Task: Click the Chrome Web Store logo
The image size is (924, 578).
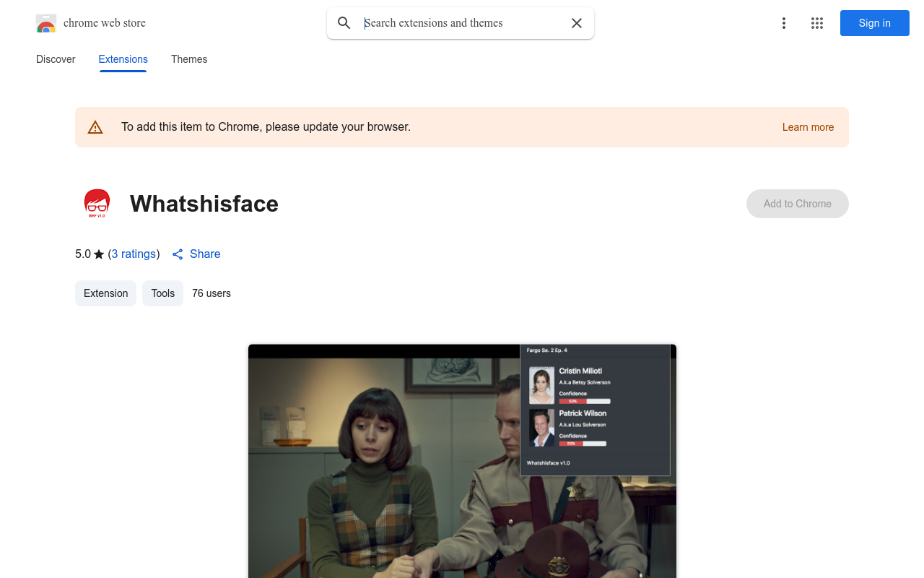Action: pyautogui.click(x=46, y=23)
